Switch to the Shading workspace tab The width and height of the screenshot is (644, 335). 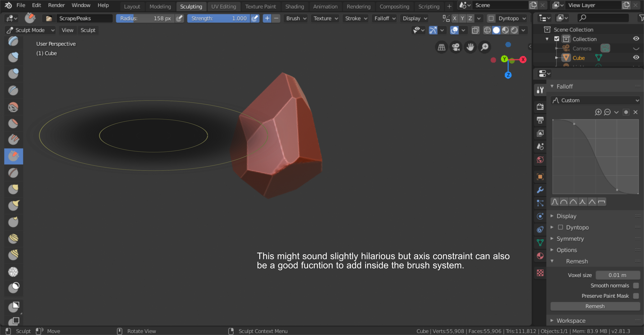coord(295,6)
